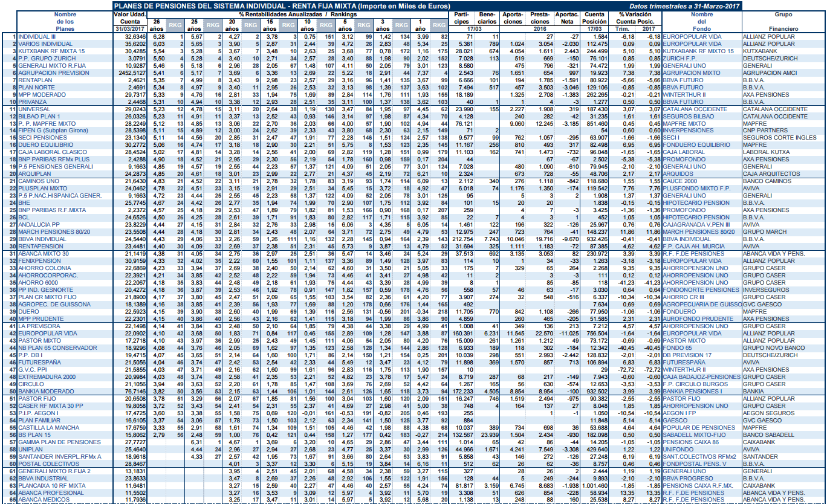Click plan 'POSTAL COLECTIVOS'
Image resolution: width=827 pixels, height=504 pixels.
coord(48,463)
